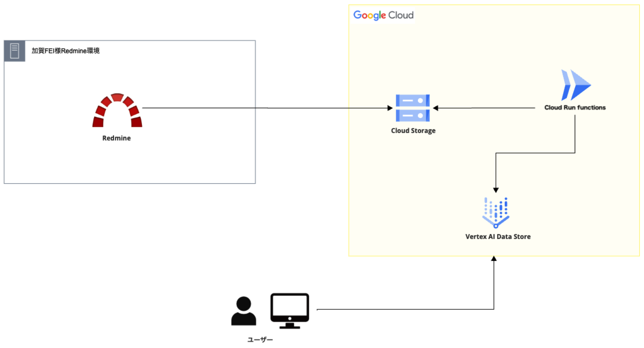Click the Cloud Run functions chevron icon

[576, 85]
